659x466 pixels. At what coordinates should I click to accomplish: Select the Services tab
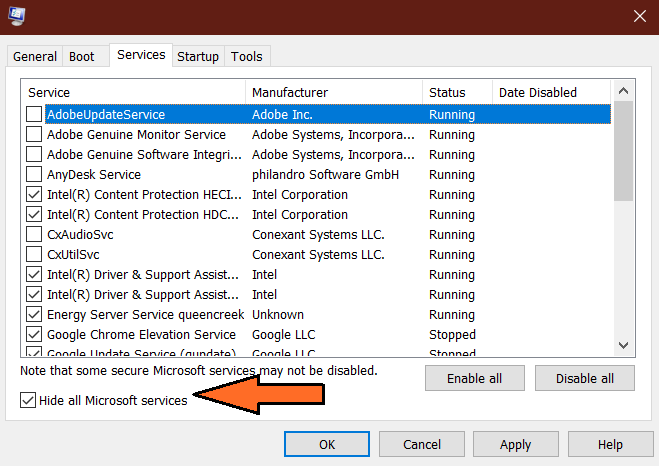[141, 55]
